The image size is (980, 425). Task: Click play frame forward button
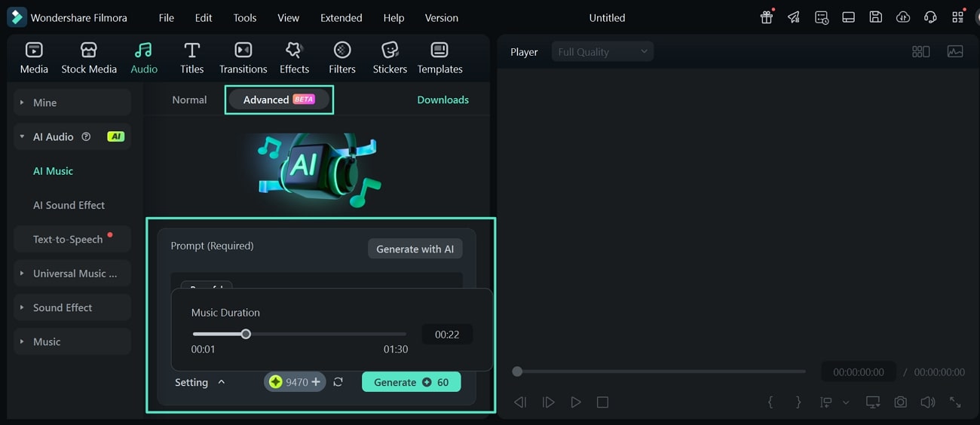pos(548,402)
